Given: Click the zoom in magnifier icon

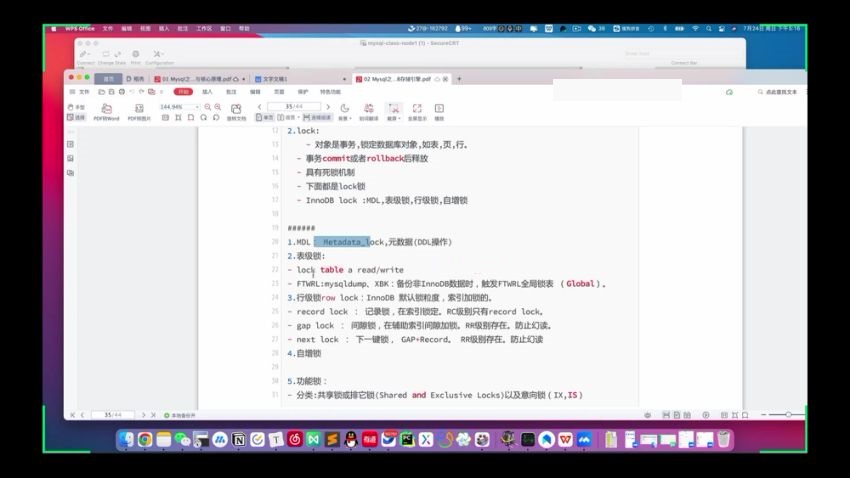Looking at the screenshot, I should 218,107.
